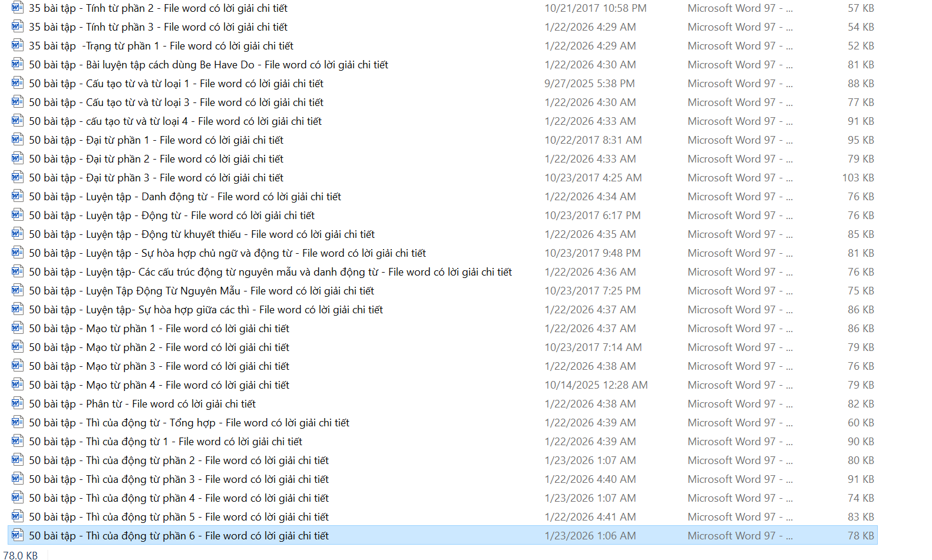The image size is (932, 560).
Task: Click date 10/14/2025 12:28 AM
Action: pos(596,385)
